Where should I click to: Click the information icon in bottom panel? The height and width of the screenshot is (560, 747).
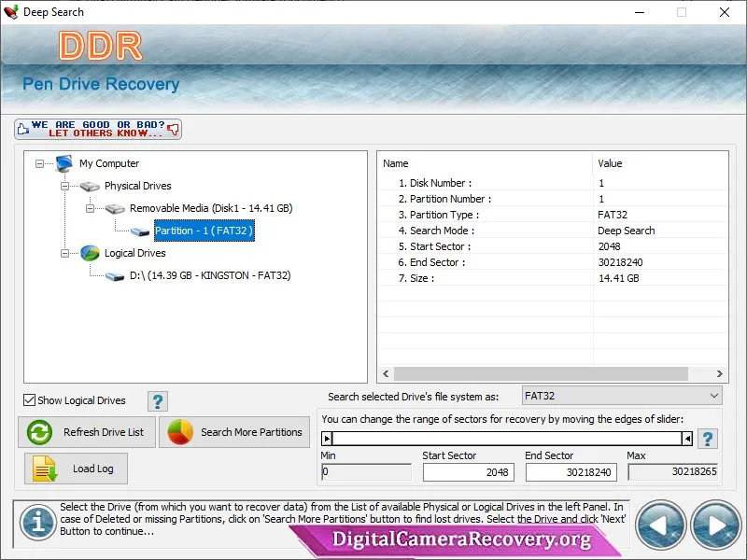click(x=37, y=524)
